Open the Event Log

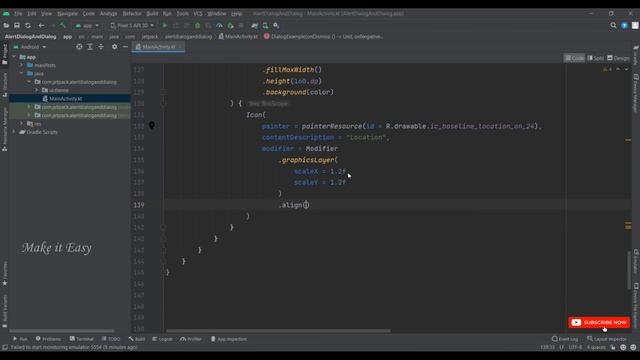point(565,339)
